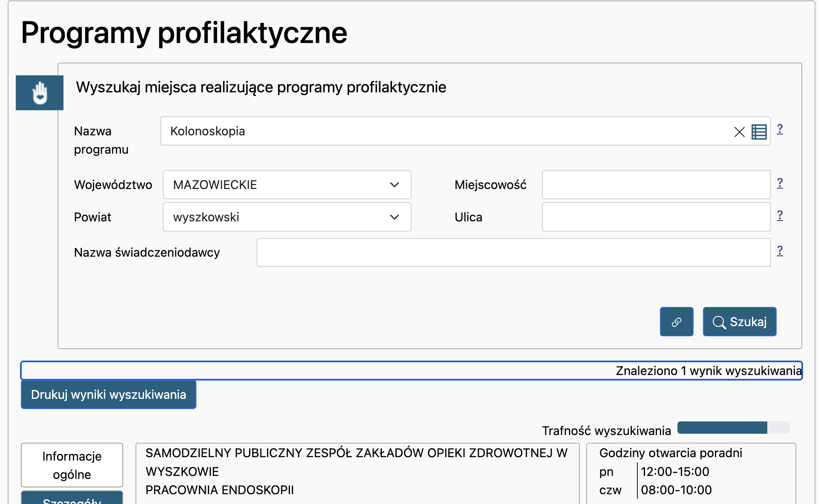The image size is (818, 504).
Task: Click into the Miejscowość input field
Action: pos(656,185)
